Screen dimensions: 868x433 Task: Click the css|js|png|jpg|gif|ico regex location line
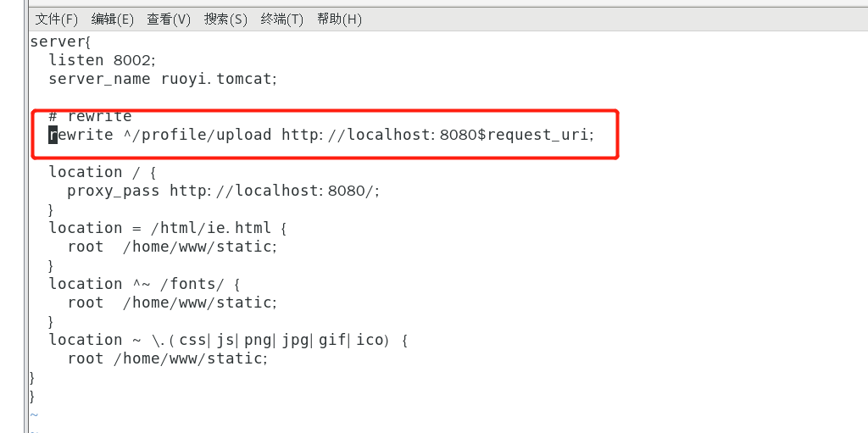click(x=229, y=340)
